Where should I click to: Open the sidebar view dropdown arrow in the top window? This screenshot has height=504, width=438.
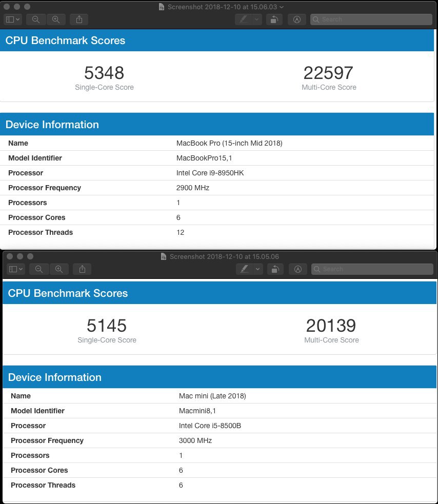[17, 19]
